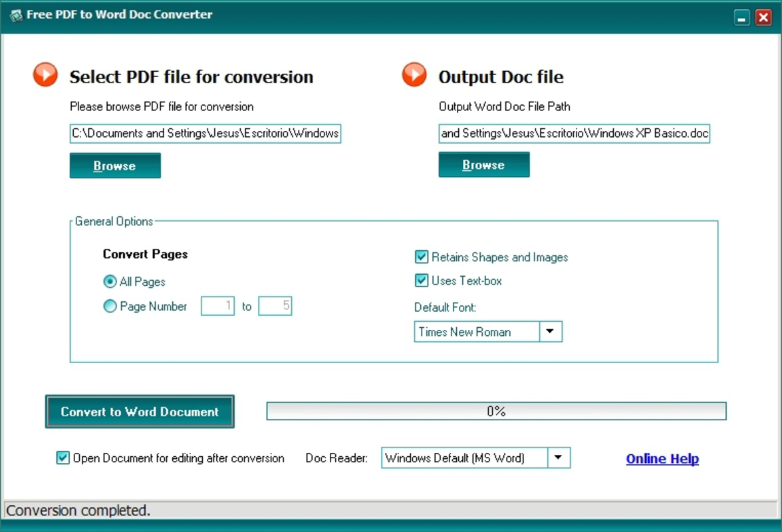Click the 'Select PDF file for conversion' heading
The height and width of the screenshot is (532, 782).
click(192, 76)
